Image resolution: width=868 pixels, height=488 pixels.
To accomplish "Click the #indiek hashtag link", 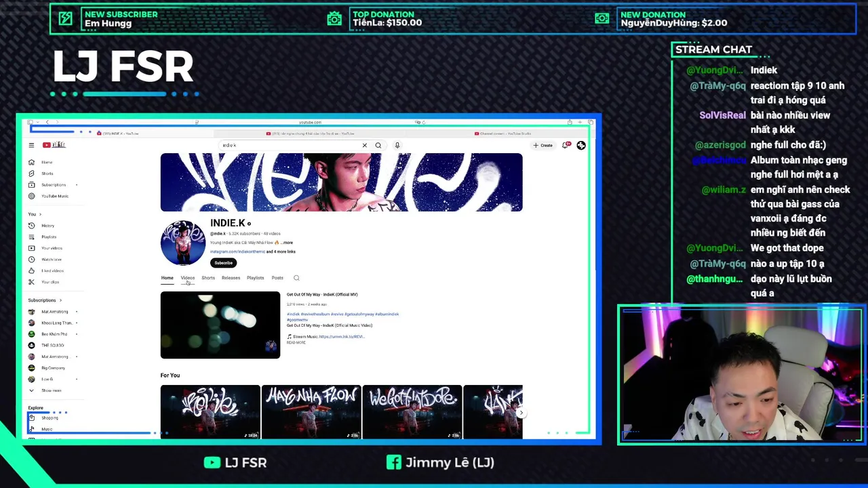I will coord(293,314).
